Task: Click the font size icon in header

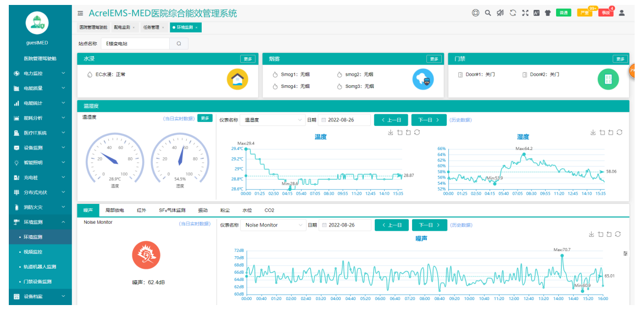Action: coord(536,13)
